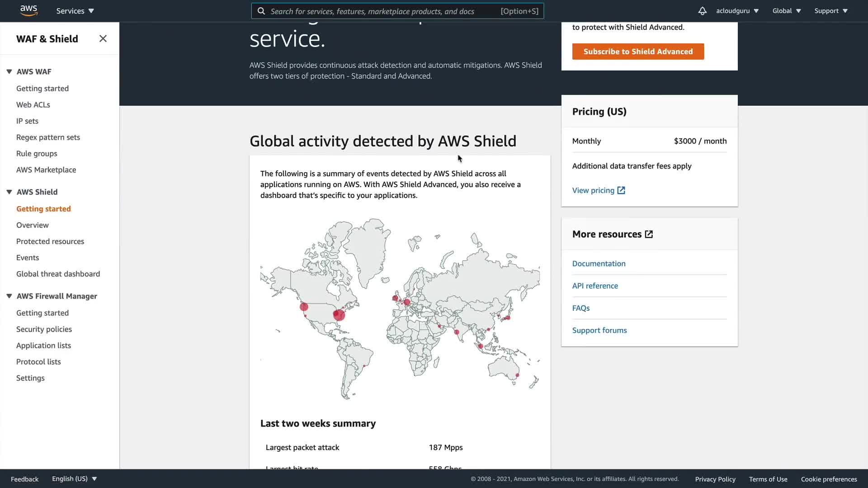
Task: Open the notifications bell icon
Action: 702,11
